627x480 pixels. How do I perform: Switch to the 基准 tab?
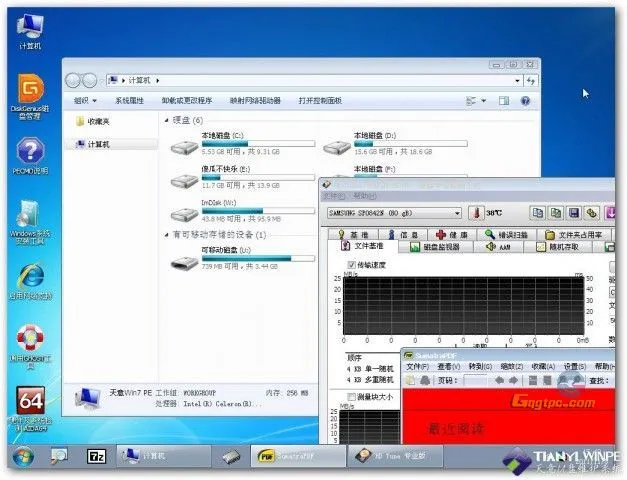(x=353, y=234)
